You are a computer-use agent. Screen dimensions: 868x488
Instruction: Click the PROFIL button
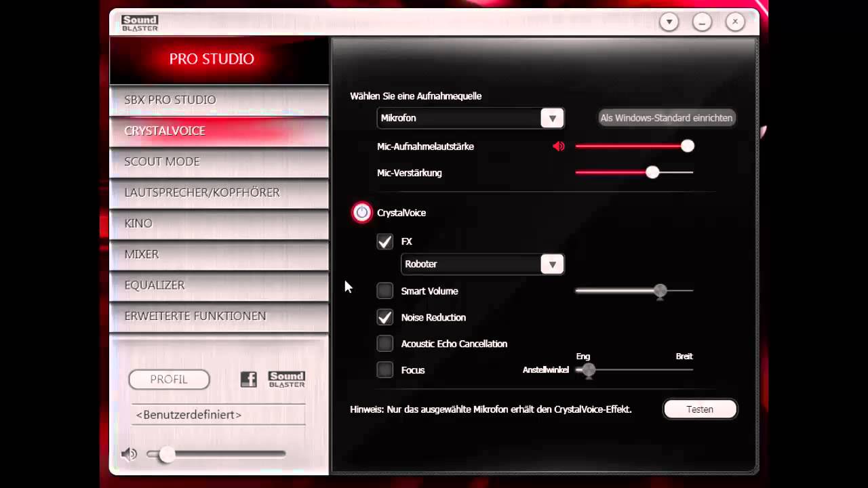pyautogui.click(x=169, y=380)
